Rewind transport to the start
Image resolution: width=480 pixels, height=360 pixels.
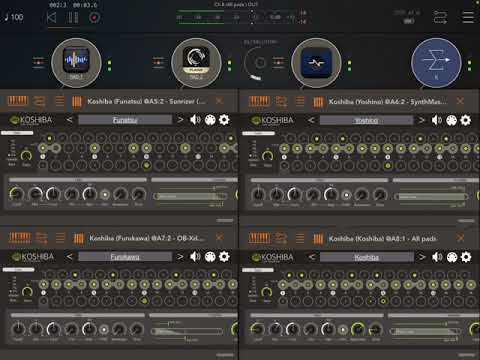tap(52, 17)
